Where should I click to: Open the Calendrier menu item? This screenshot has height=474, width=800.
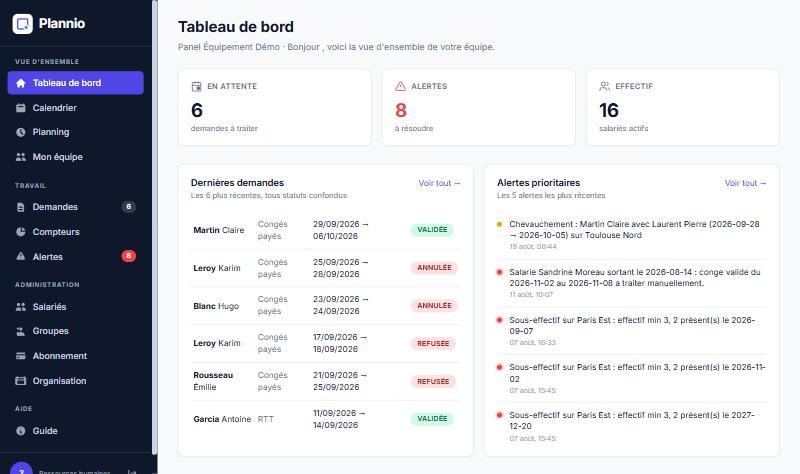click(76, 108)
